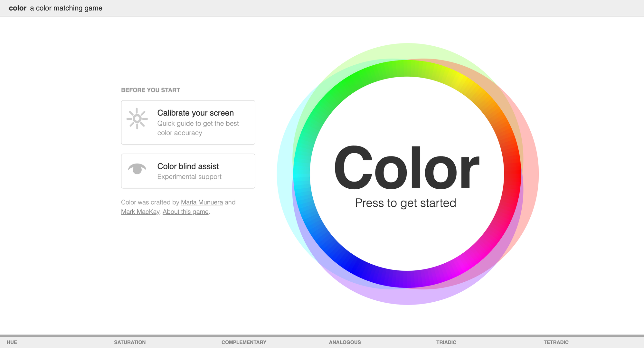Select the Tetradic stage tab

tap(556, 342)
